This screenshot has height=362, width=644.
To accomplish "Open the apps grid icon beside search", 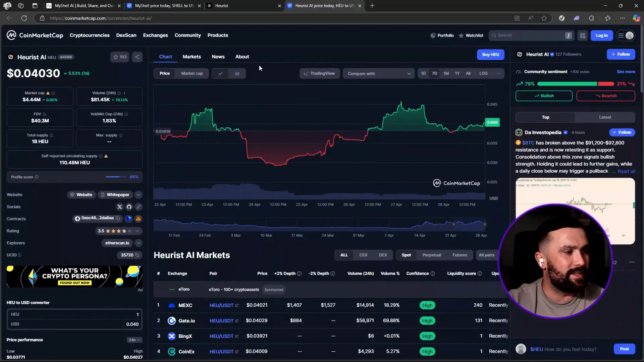I will (583, 36).
